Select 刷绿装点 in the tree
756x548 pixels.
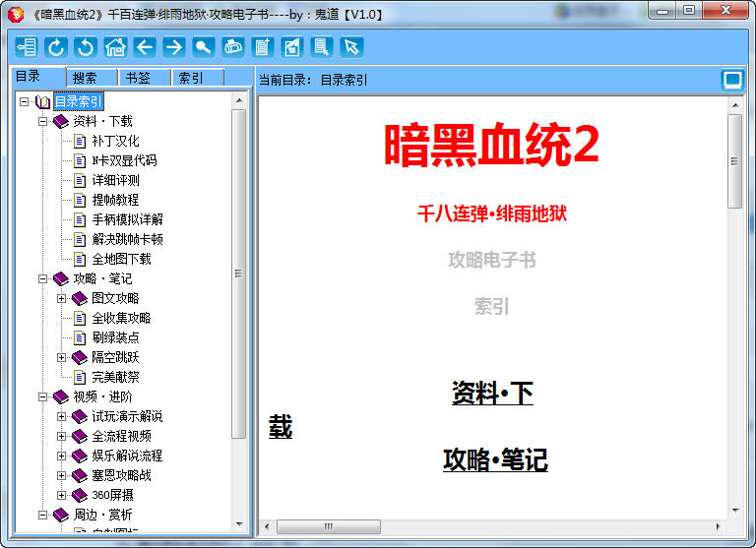[116, 337]
